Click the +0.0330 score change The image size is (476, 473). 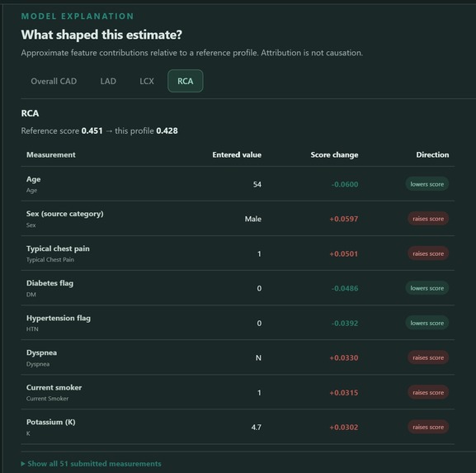tap(344, 358)
